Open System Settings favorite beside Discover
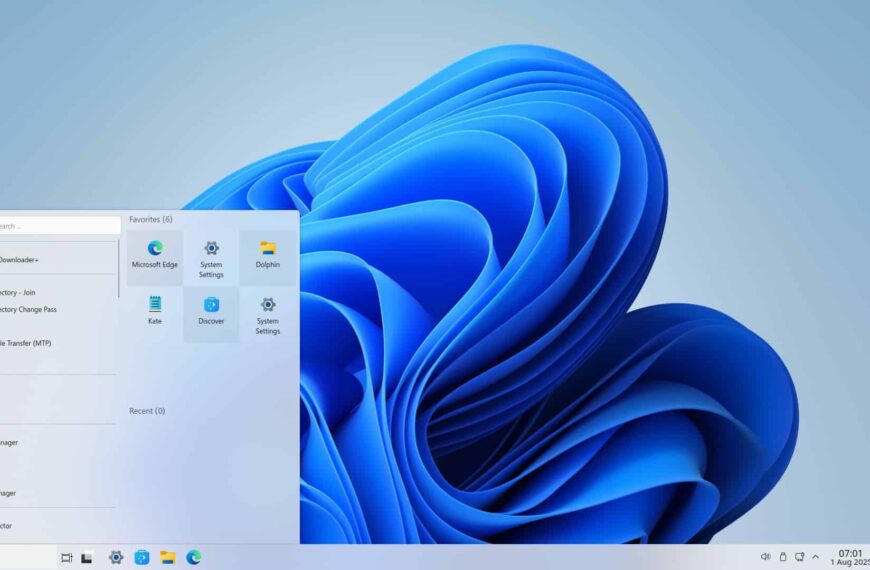 click(267, 314)
